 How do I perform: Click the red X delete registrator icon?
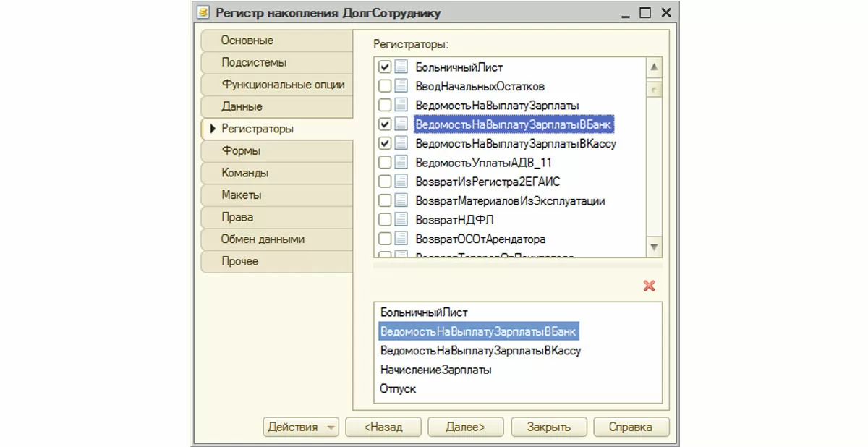[x=649, y=286]
